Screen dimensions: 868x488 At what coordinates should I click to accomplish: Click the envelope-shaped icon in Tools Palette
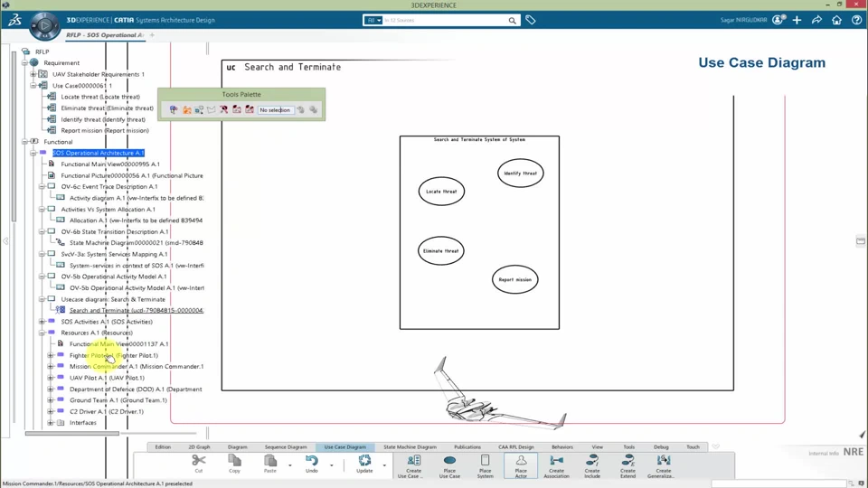pyautogui.click(x=212, y=109)
